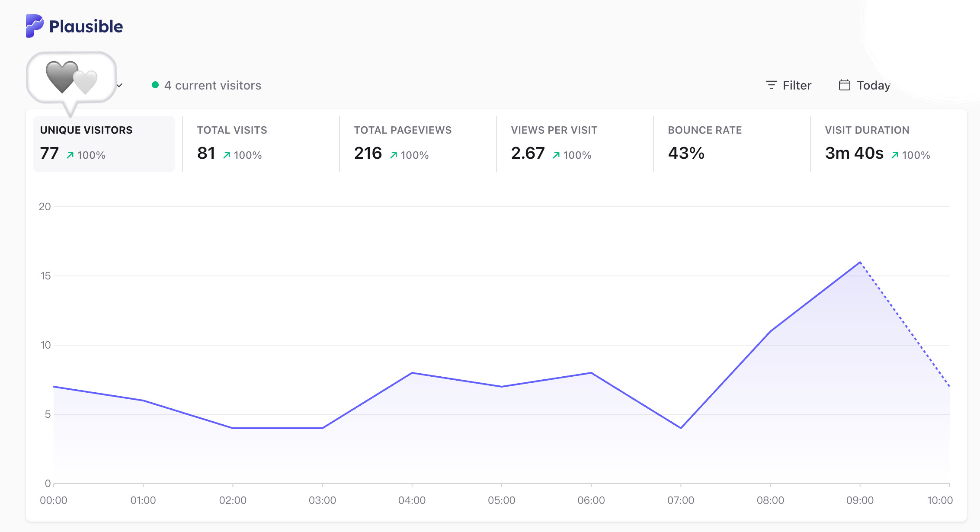Switch graph to Total Pageviews metric
Viewport: 980px width, 532px height.
(x=418, y=144)
